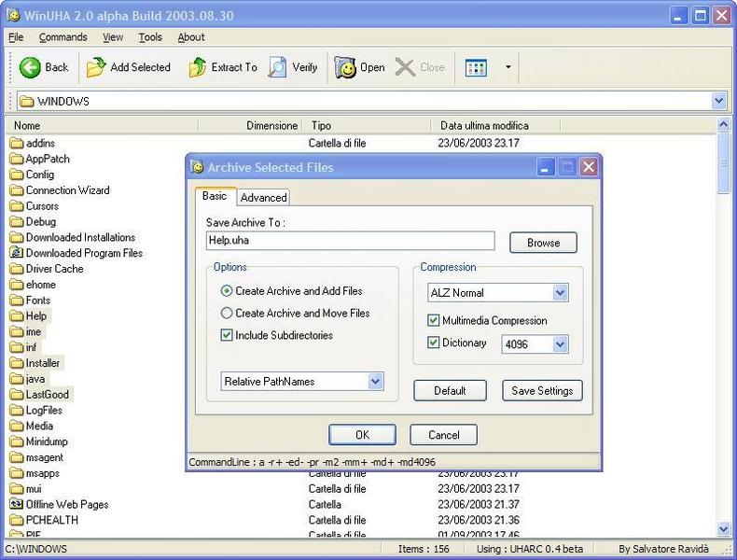Open the Relative PathNames dropdown

tap(375, 382)
